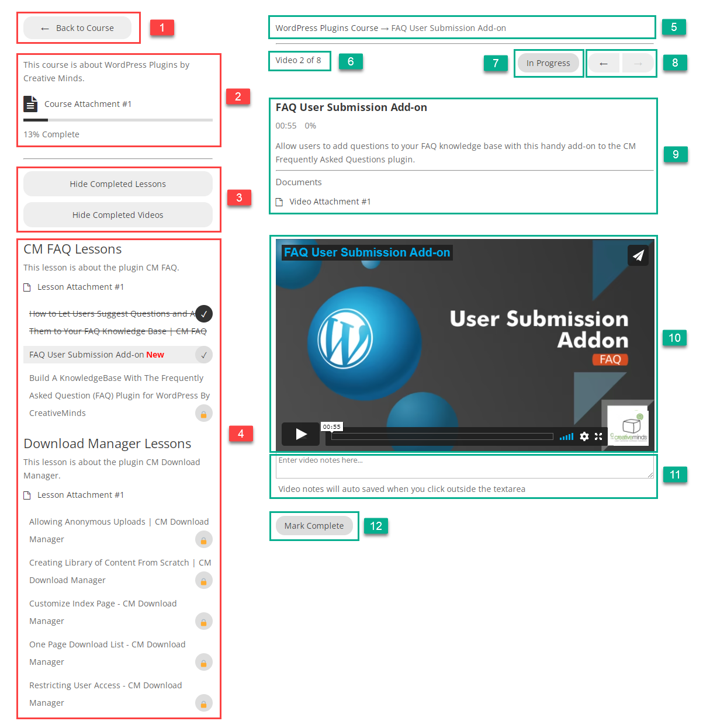This screenshot has width=703, height=728.
Task: Click Hide Completed Videos button
Action: (x=118, y=215)
